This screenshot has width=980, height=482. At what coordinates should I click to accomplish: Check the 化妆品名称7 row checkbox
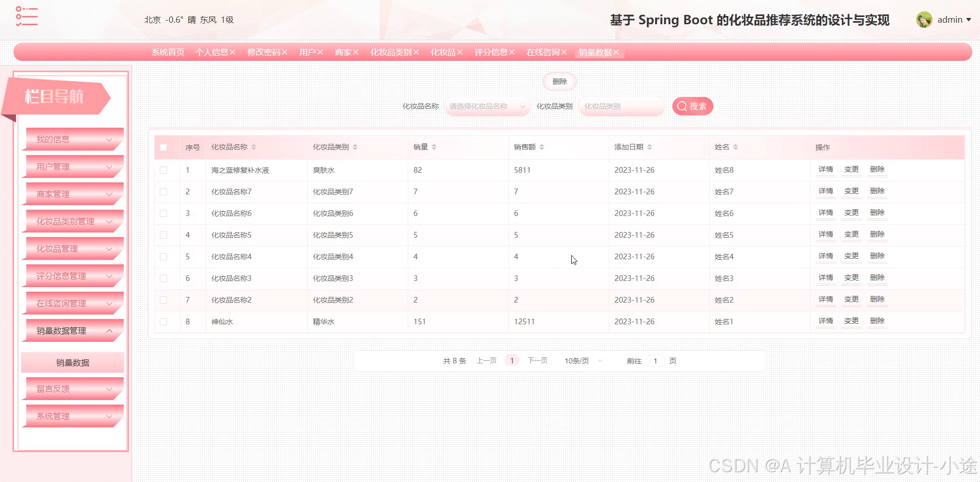pos(163,192)
